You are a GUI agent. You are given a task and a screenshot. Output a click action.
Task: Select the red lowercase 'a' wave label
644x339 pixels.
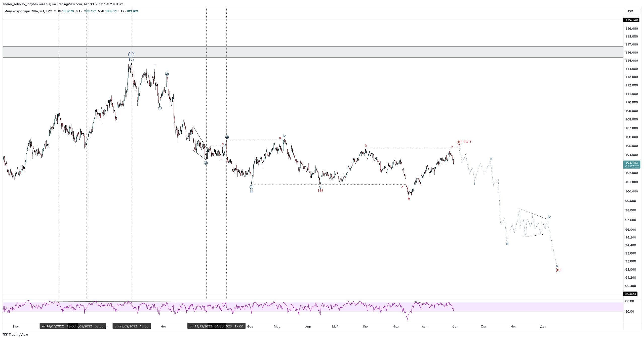tap(366, 145)
